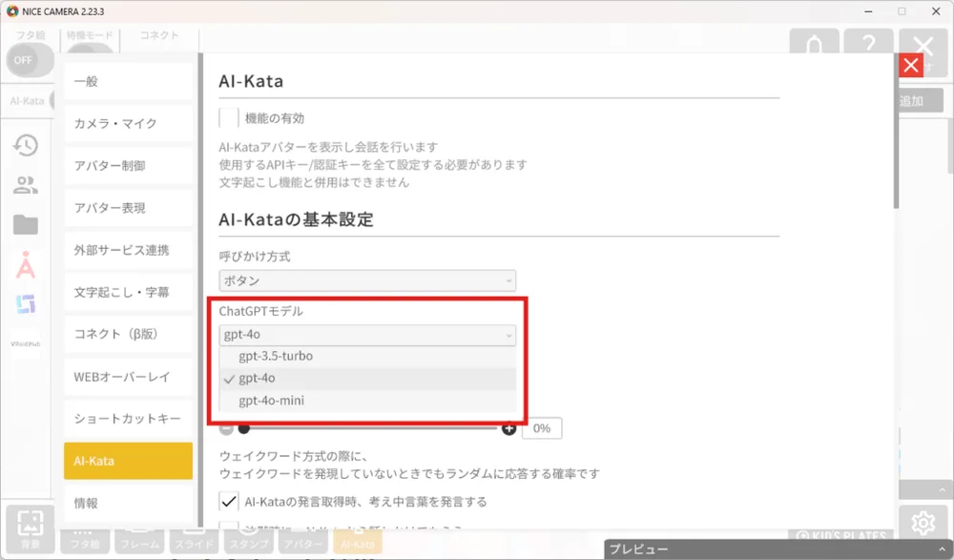Click the blue square logo sidebar icon
The image size is (954, 560).
click(26, 303)
